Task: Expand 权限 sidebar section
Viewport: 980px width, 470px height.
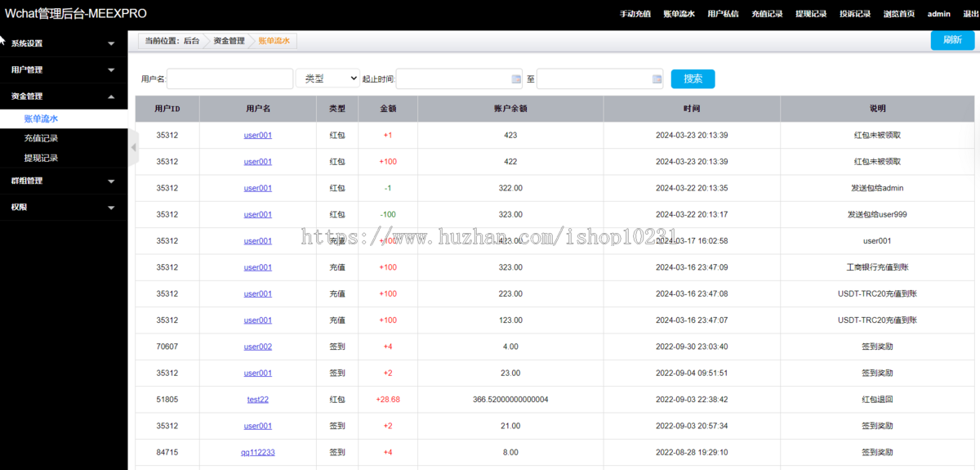Action: pyautogui.click(x=64, y=207)
